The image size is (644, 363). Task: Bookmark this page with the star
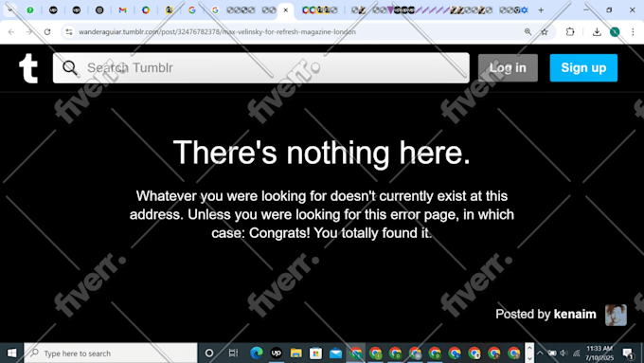coord(545,31)
